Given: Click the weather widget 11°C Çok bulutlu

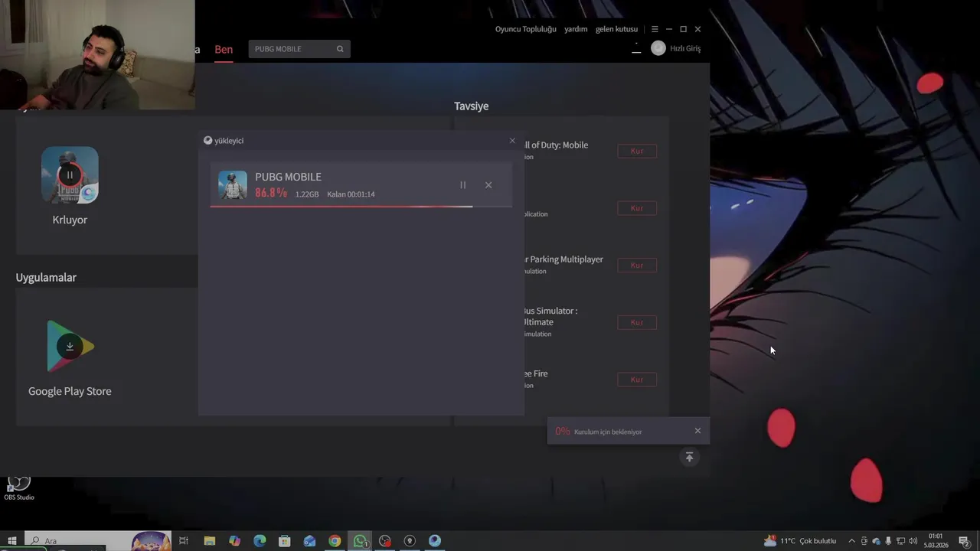Looking at the screenshot, I should coord(800,541).
